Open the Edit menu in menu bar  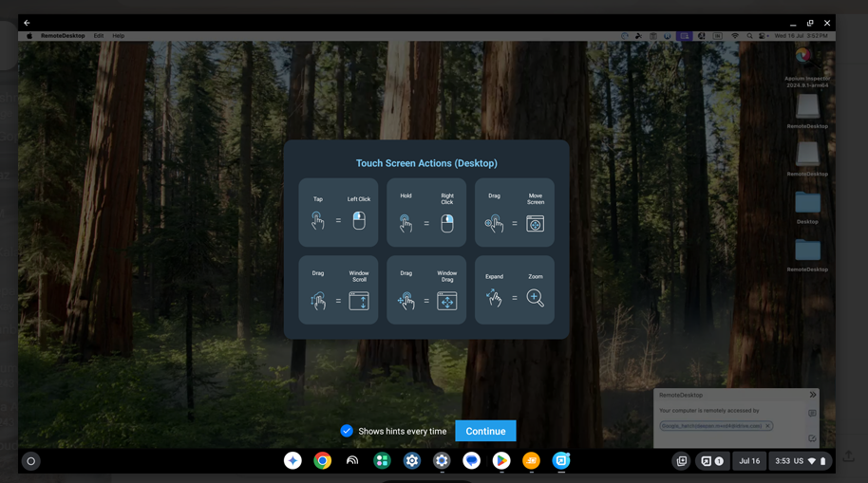(x=98, y=36)
